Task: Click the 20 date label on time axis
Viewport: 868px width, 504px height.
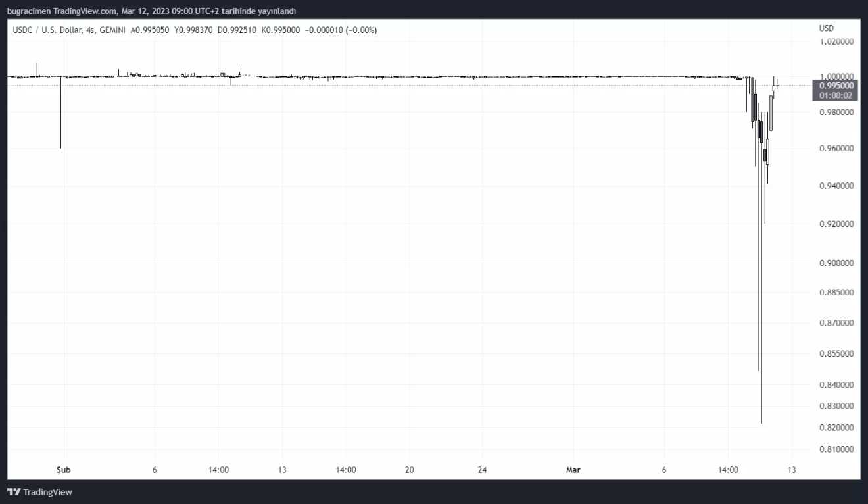Action: pyautogui.click(x=409, y=470)
